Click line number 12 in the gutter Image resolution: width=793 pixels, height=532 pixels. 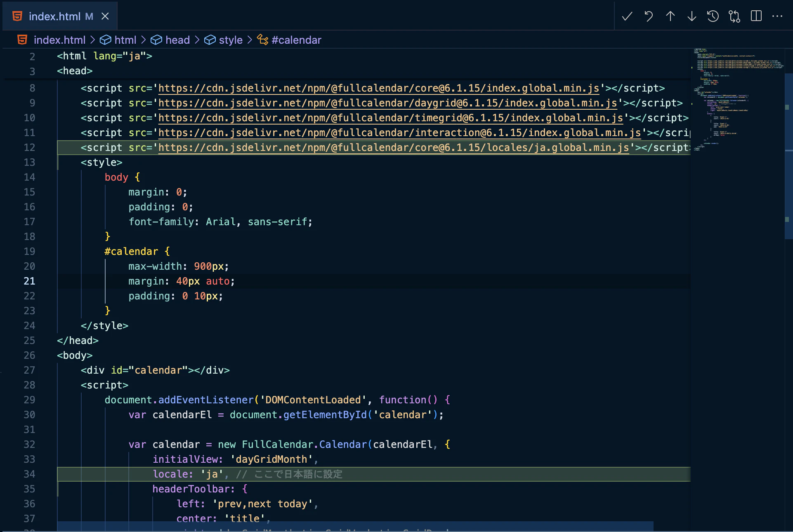coord(29,148)
